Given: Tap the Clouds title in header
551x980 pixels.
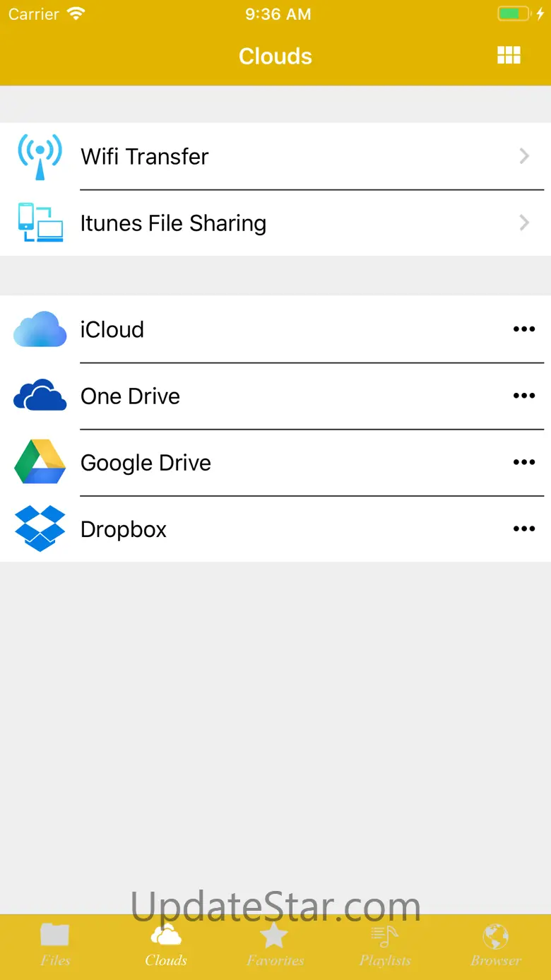Looking at the screenshot, I should tap(275, 56).
